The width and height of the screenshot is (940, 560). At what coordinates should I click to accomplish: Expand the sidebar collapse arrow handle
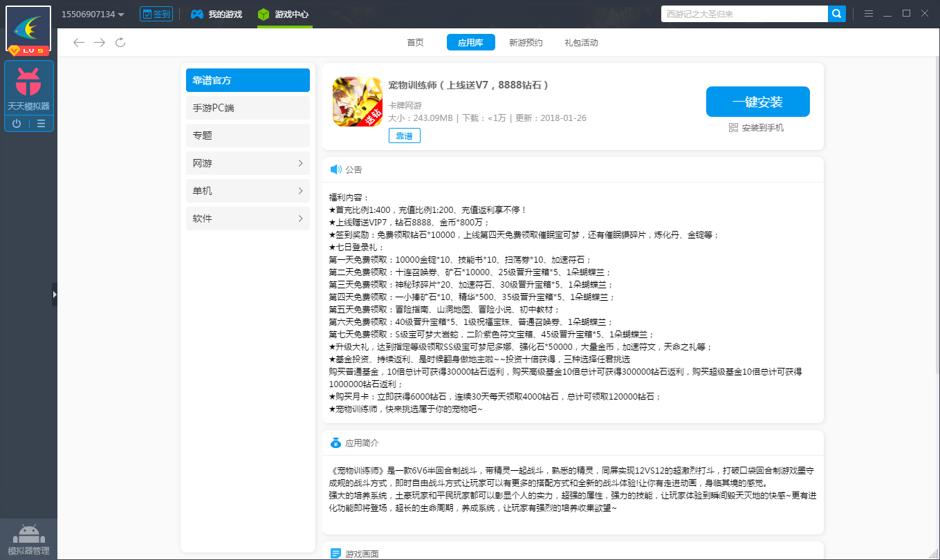(54, 295)
